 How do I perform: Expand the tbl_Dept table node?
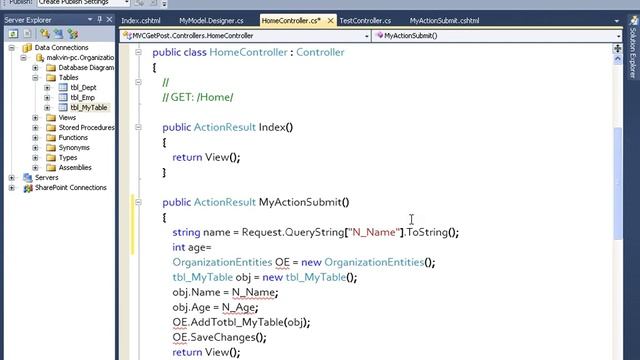[47, 87]
